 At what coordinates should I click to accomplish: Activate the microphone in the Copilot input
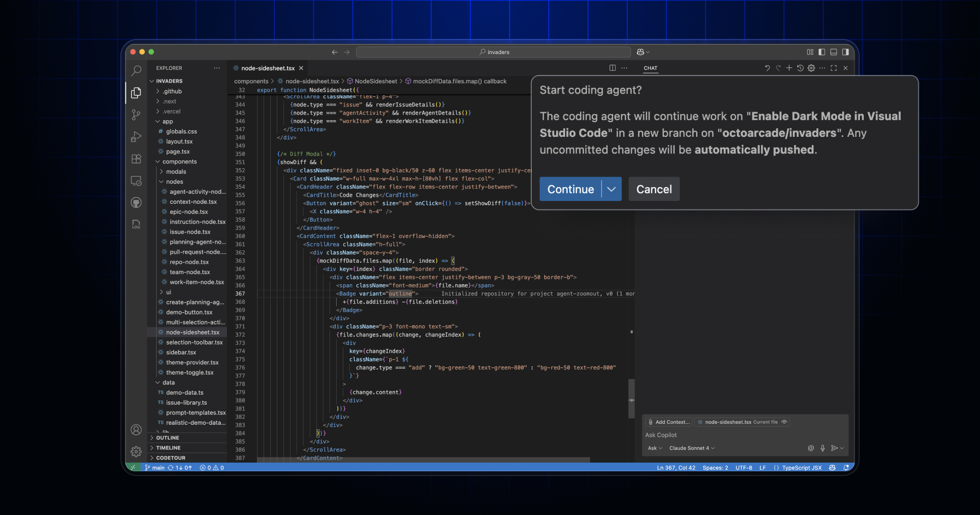tap(822, 448)
